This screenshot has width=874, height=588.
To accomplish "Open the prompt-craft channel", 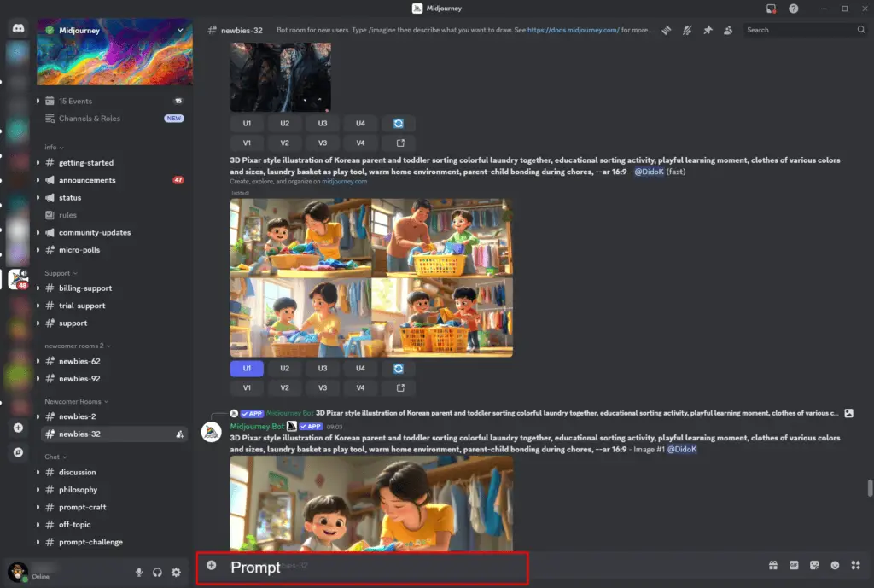I will pos(82,507).
